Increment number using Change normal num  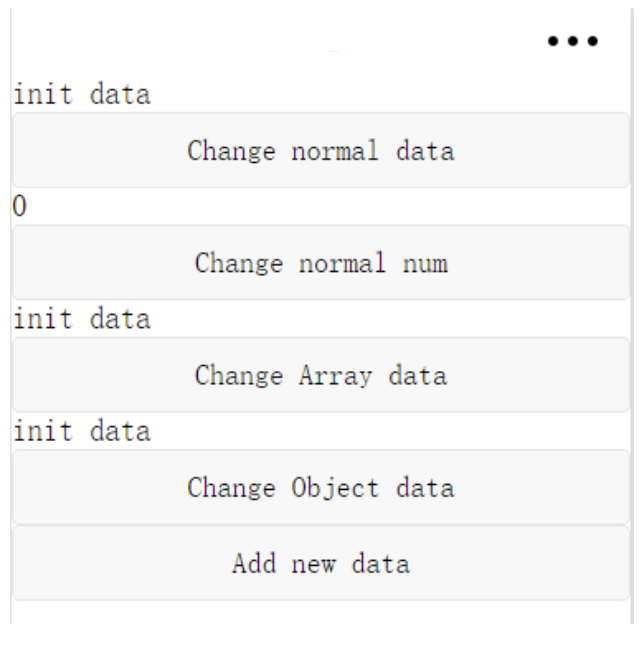(321, 263)
